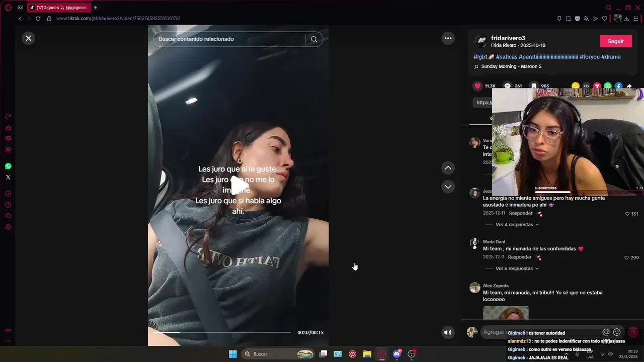
Task: Open the #lgbt hashtag
Action: [x=484, y=57]
